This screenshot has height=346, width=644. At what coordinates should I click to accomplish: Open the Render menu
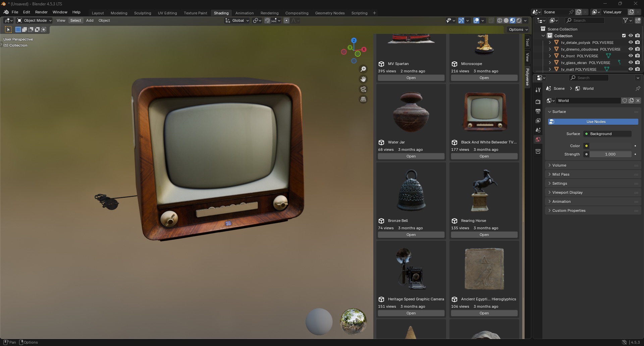pos(41,12)
